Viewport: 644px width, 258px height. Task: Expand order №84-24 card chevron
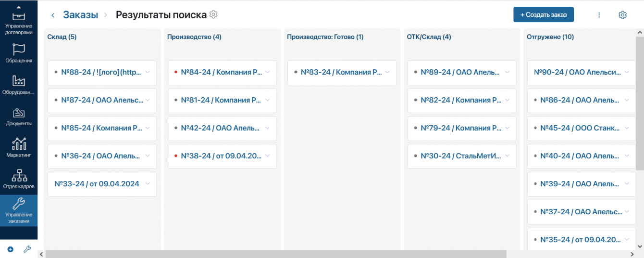tap(268, 73)
